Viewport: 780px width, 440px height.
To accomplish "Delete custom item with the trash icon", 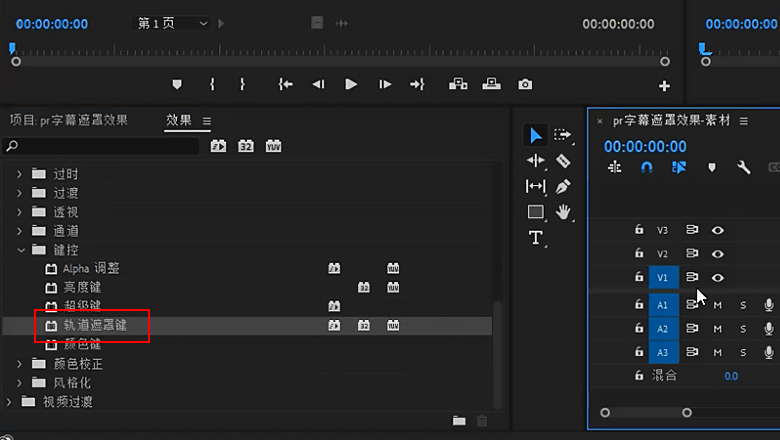I will point(482,421).
